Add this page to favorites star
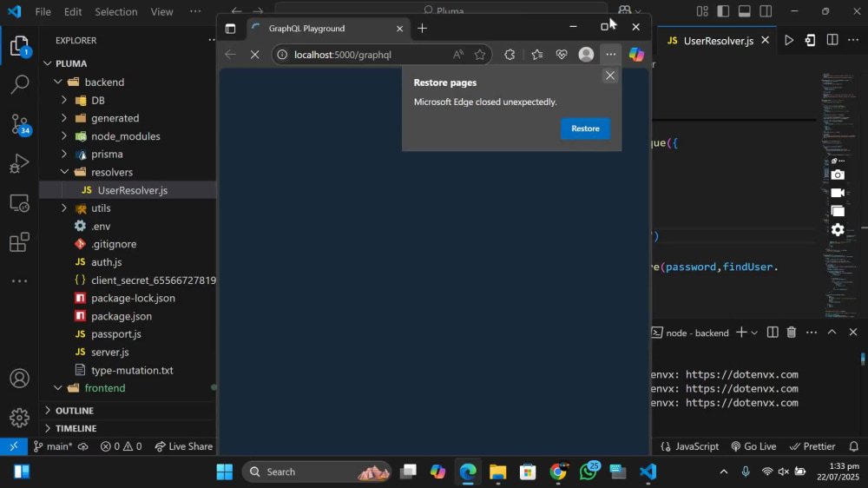This screenshot has width=868, height=488. pyautogui.click(x=480, y=55)
